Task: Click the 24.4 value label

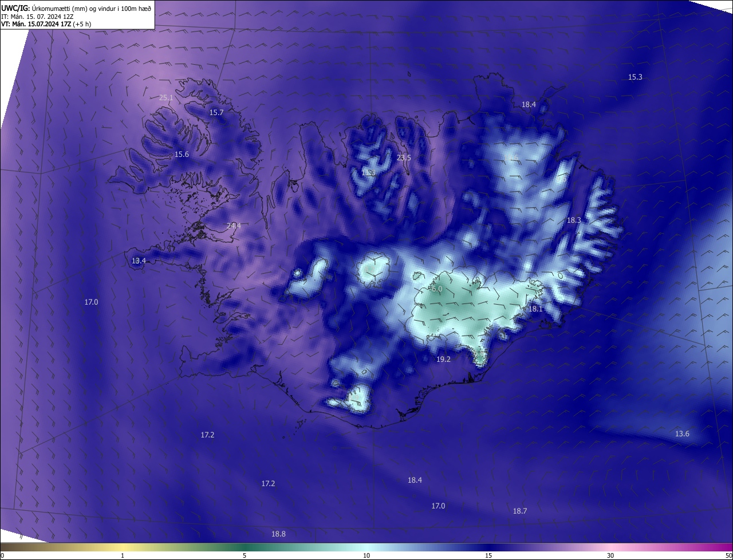Action: coord(234,226)
